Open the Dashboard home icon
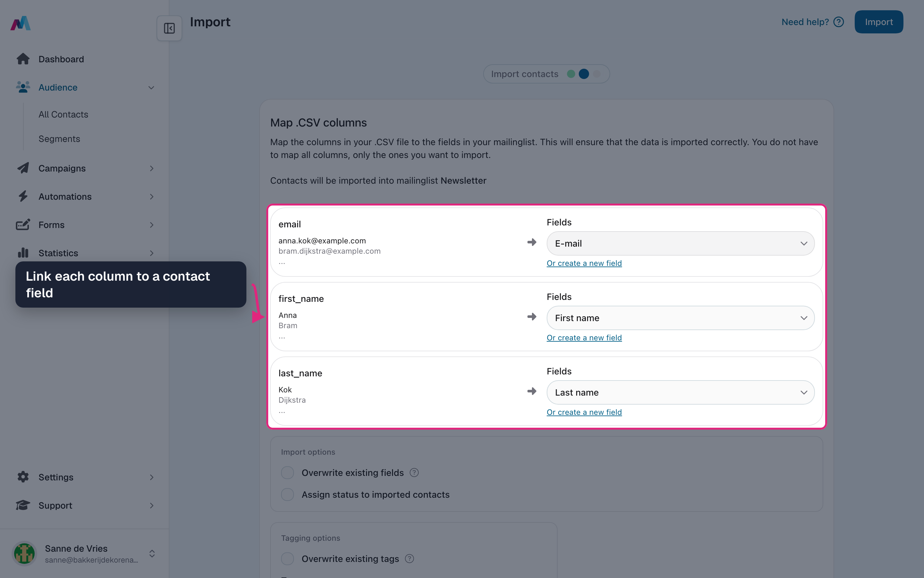Viewport: 924px width, 578px height. 23,59
